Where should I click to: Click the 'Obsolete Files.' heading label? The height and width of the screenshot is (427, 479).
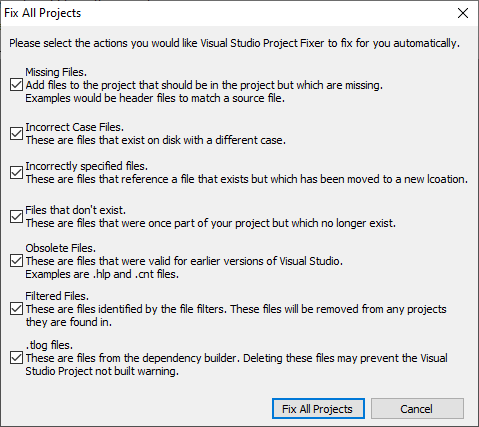(61, 248)
